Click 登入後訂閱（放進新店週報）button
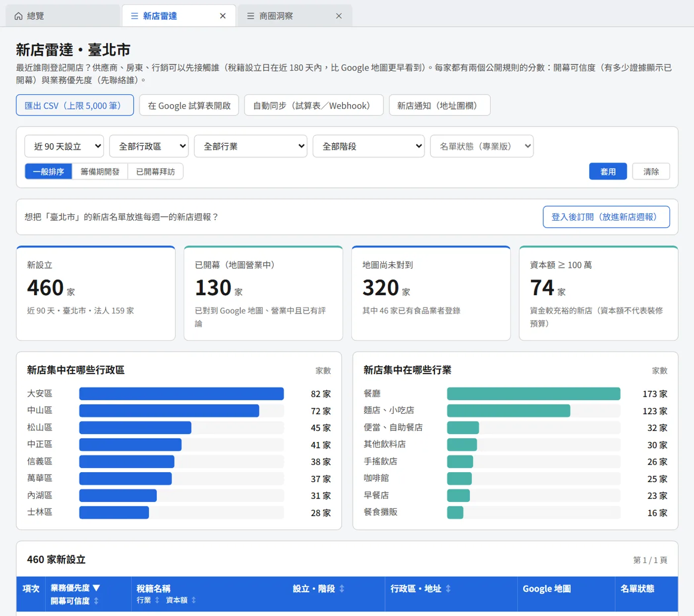The width and height of the screenshot is (694, 616). (x=606, y=217)
